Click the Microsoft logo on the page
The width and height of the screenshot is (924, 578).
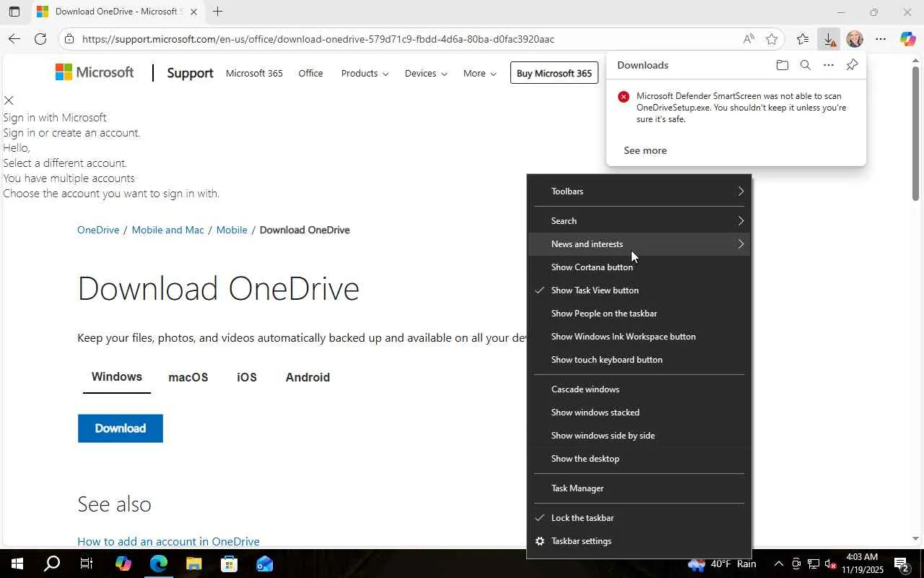coord(95,72)
